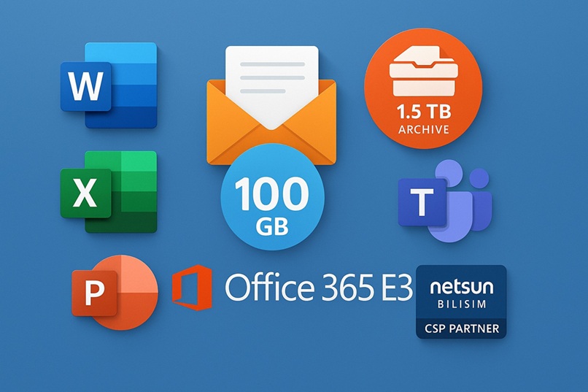
Task: Select the archive box icon
Action: pos(422,73)
